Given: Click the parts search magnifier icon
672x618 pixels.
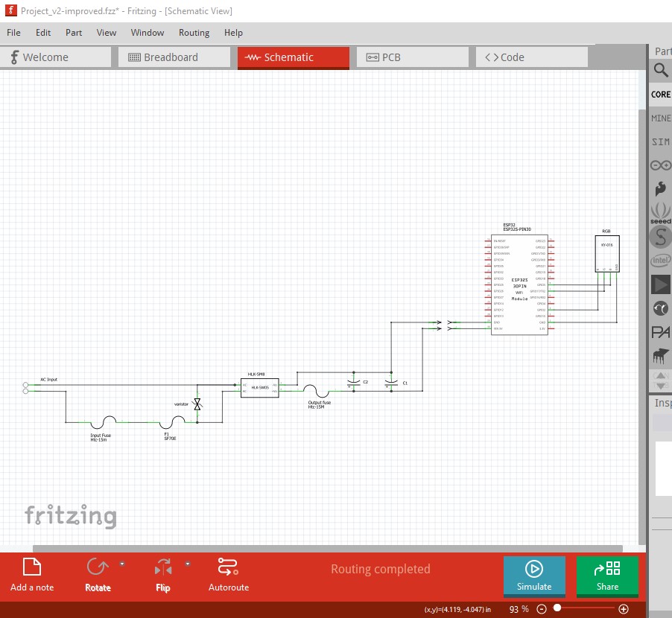Looking at the screenshot, I should (x=661, y=70).
